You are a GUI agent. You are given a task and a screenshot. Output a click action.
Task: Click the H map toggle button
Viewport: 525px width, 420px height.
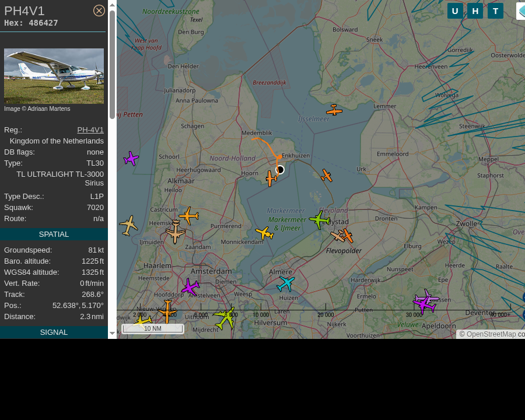coord(475,11)
